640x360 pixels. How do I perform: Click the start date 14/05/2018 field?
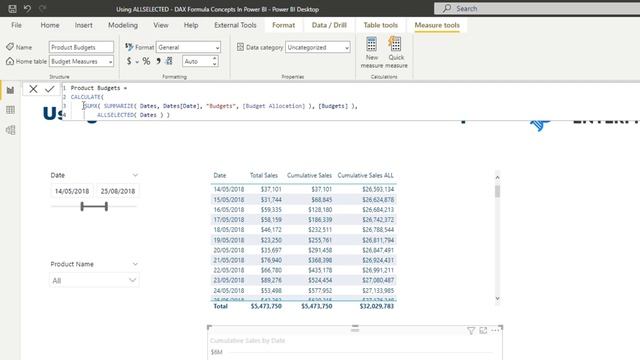72,191
